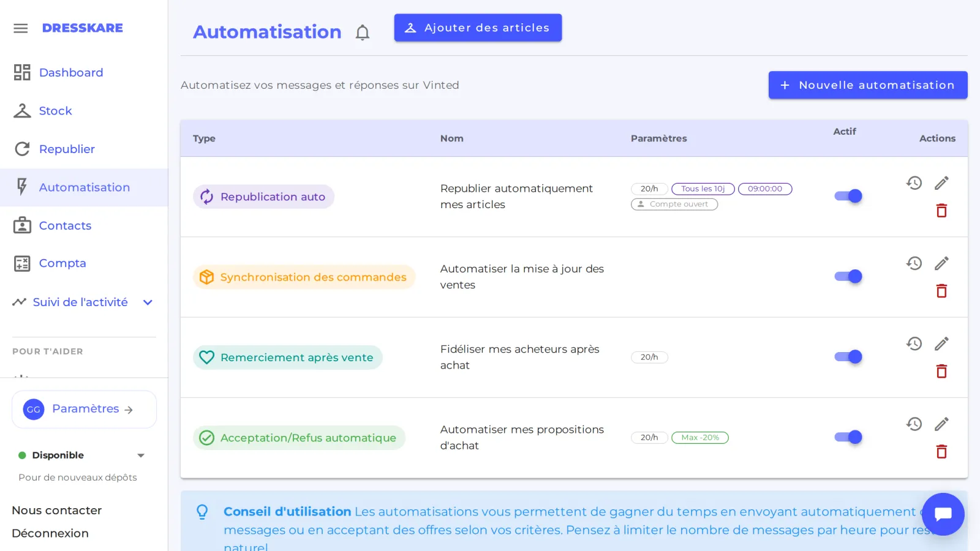The height and width of the screenshot is (551, 980).
Task: Navigate to Republier page
Action: (x=84, y=149)
